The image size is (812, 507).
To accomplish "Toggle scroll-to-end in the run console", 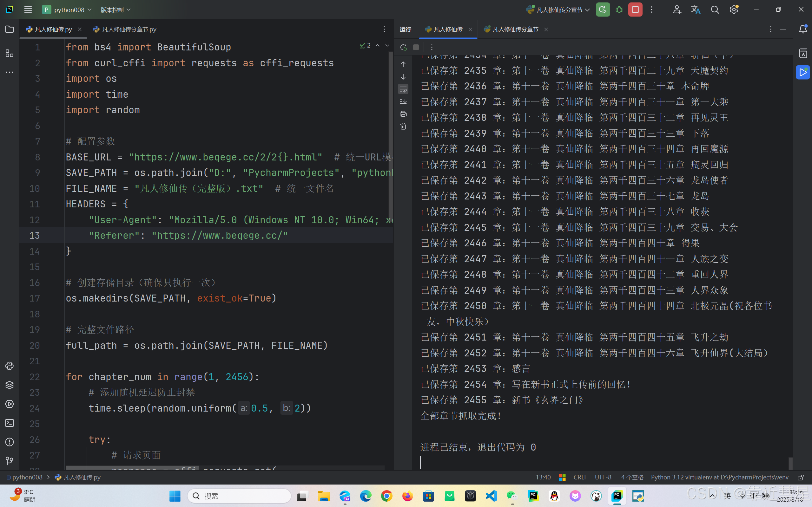I will (403, 101).
